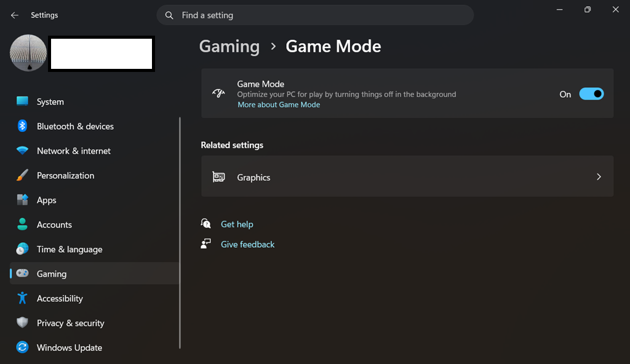630x364 pixels.
Task: Close the Settings window
Action: click(615, 9)
